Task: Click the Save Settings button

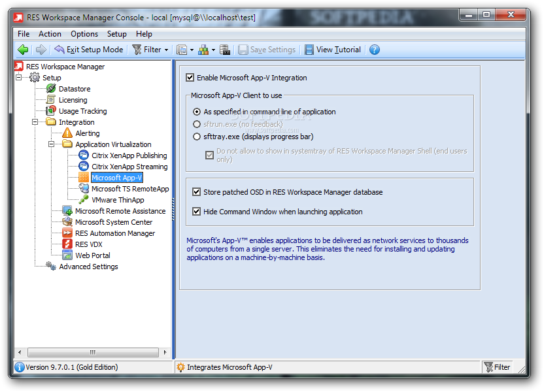Action: [x=267, y=50]
